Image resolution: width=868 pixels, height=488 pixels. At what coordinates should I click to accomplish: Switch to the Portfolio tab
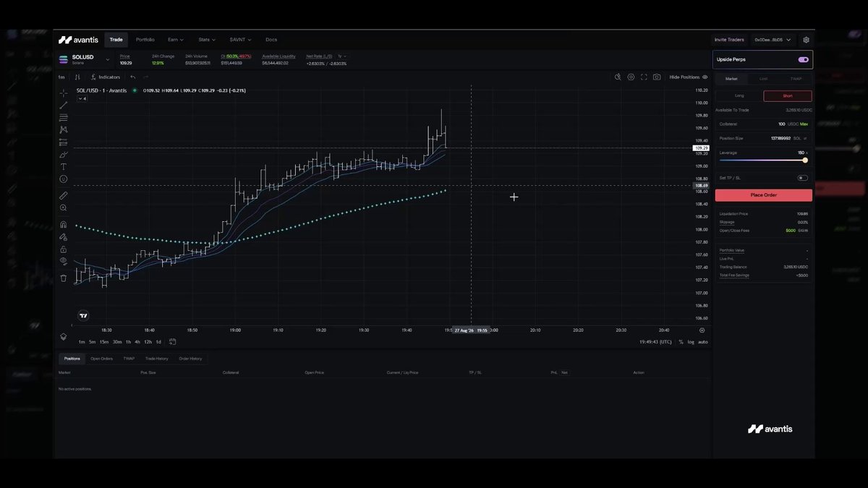pos(145,40)
